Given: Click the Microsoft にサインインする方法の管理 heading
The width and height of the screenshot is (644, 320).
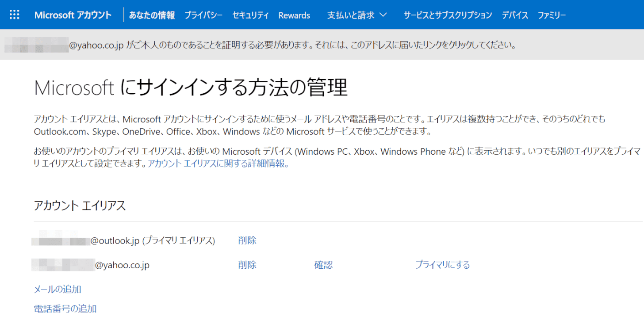Looking at the screenshot, I should [191, 88].
